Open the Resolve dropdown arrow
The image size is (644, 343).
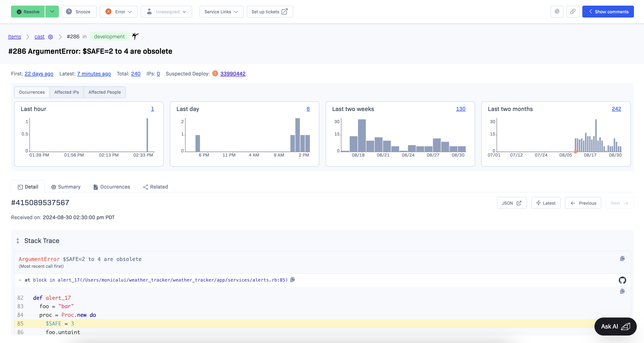coord(52,11)
